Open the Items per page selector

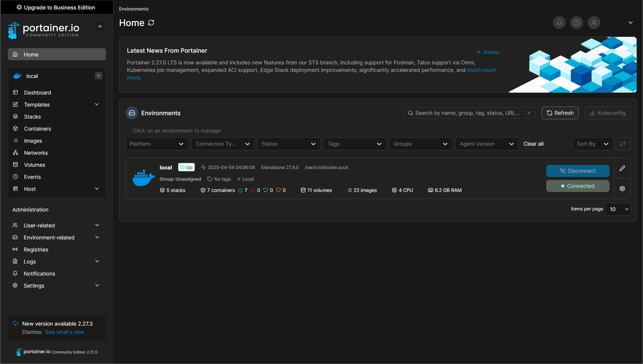pos(618,209)
